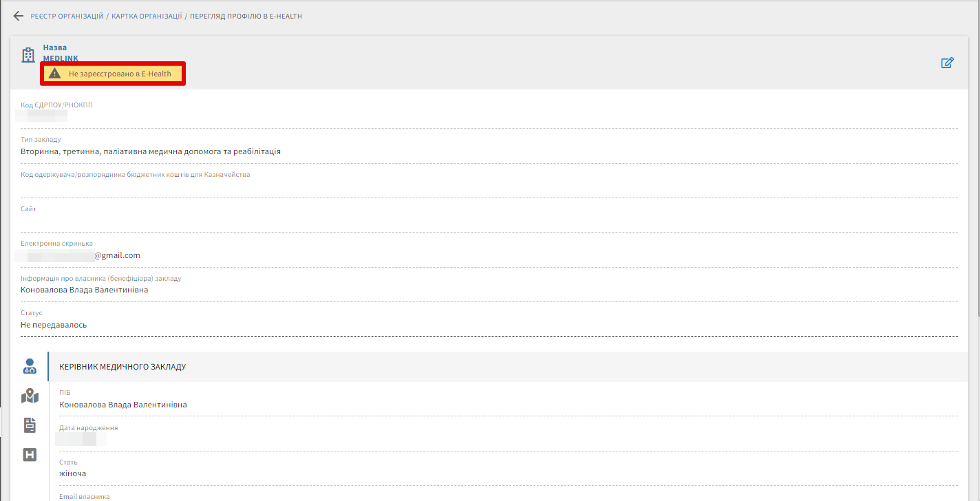Image resolution: width=980 pixels, height=501 pixels.
Task: Click the MEDLINK organization name
Action: [61, 58]
